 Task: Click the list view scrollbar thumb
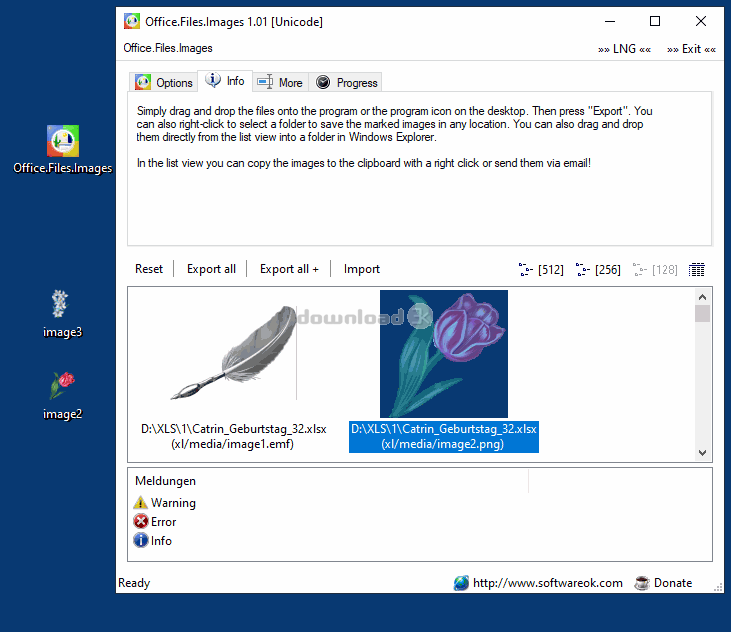point(702,313)
